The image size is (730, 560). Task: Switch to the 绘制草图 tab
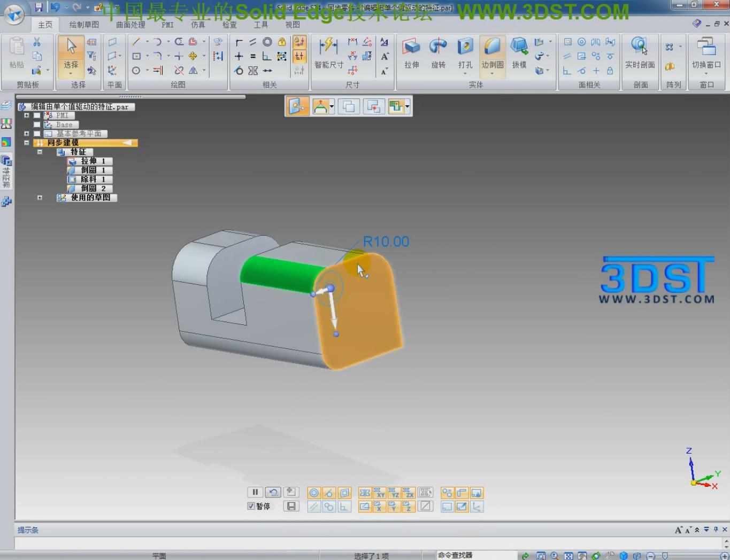click(x=84, y=25)
